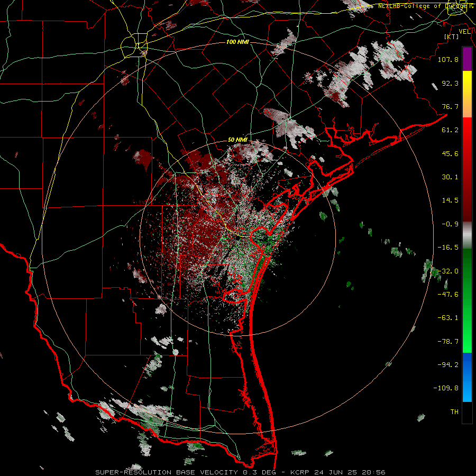Screen dimensions: 476x476
Task: Pick the gray near-zero color bar segment
Action: (467, 235)
